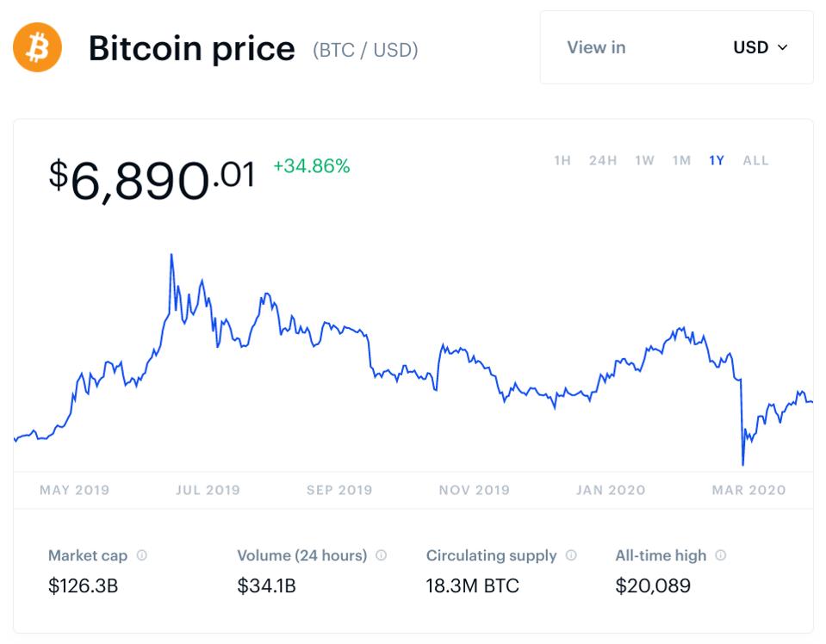Click the +34.86% price change label
The image size is (826, 644).
(312, 166)
